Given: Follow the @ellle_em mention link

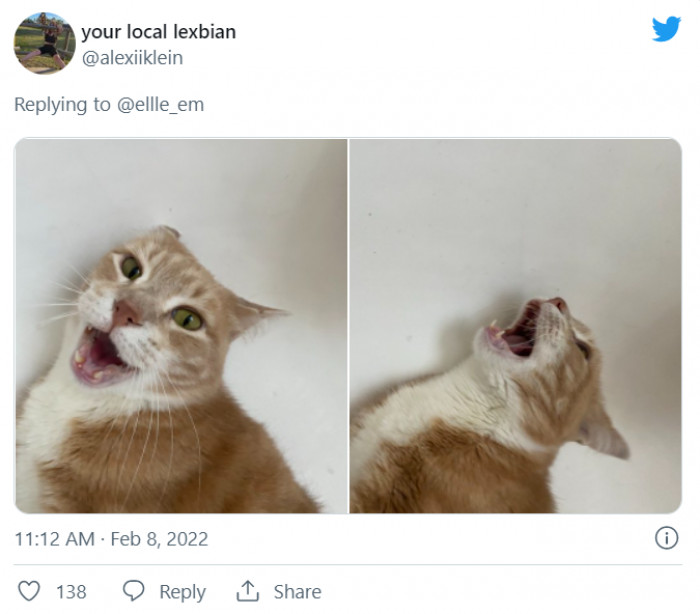Looking at the screenshot, I should click(x=161, y=104).
